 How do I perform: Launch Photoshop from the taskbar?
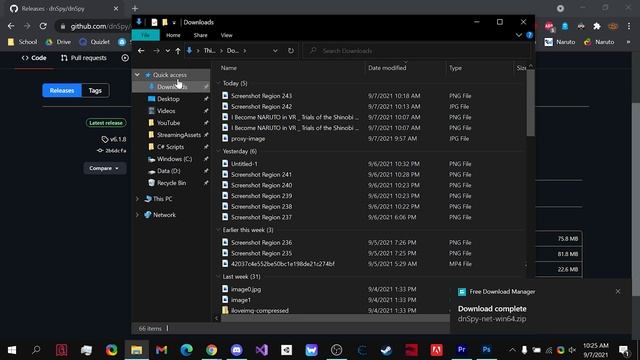point(486,350)
